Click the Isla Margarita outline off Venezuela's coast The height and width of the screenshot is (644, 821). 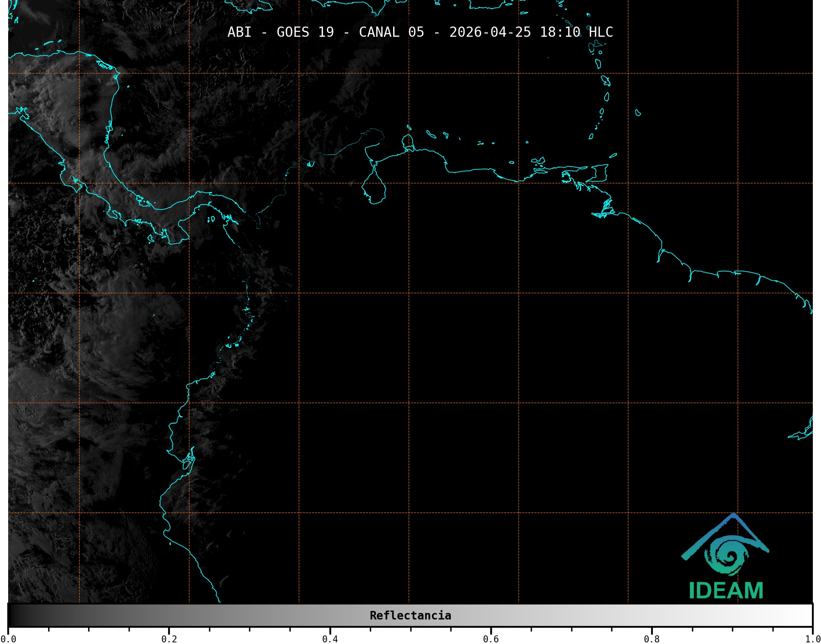click(x=538, y=161)
